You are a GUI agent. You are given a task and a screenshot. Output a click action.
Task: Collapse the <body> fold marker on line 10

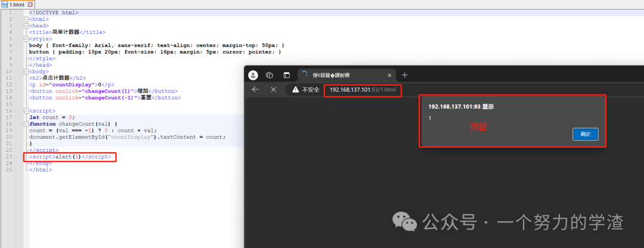pos(26,72)
